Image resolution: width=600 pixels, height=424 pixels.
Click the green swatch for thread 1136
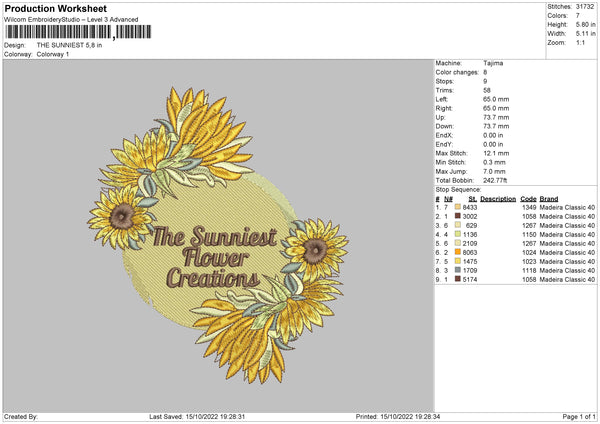pos(458,234)
